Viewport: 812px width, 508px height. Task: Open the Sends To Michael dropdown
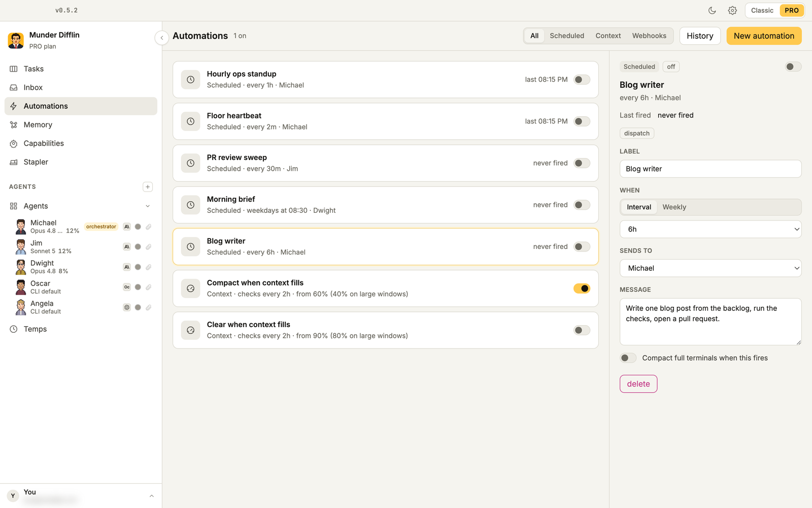[710, 268]
